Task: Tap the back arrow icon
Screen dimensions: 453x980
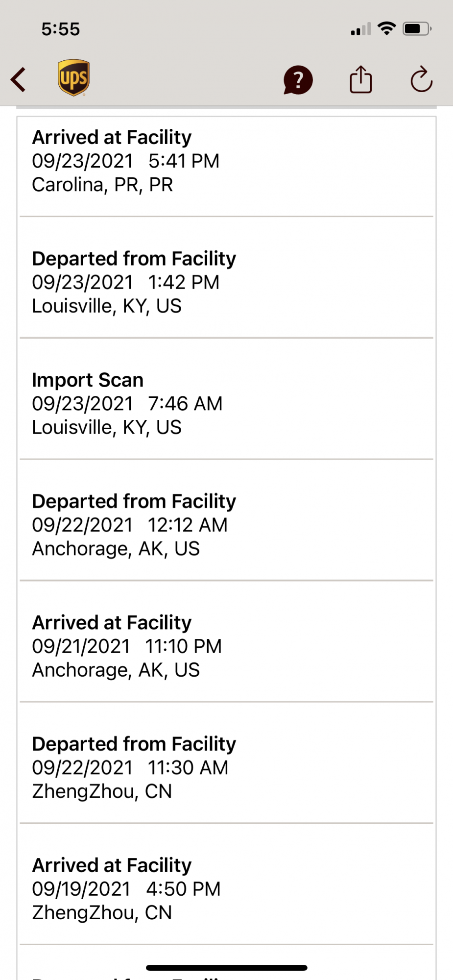Action: pos(18,79)
